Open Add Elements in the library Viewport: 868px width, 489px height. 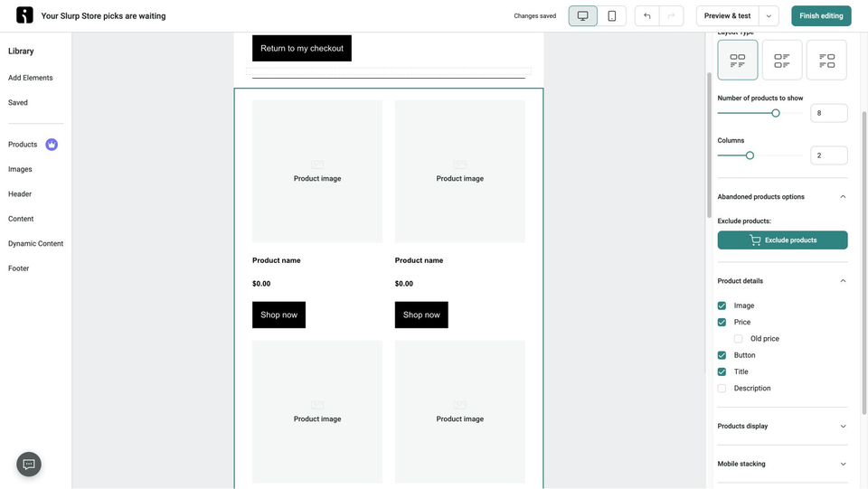click(x=31, y=78)
